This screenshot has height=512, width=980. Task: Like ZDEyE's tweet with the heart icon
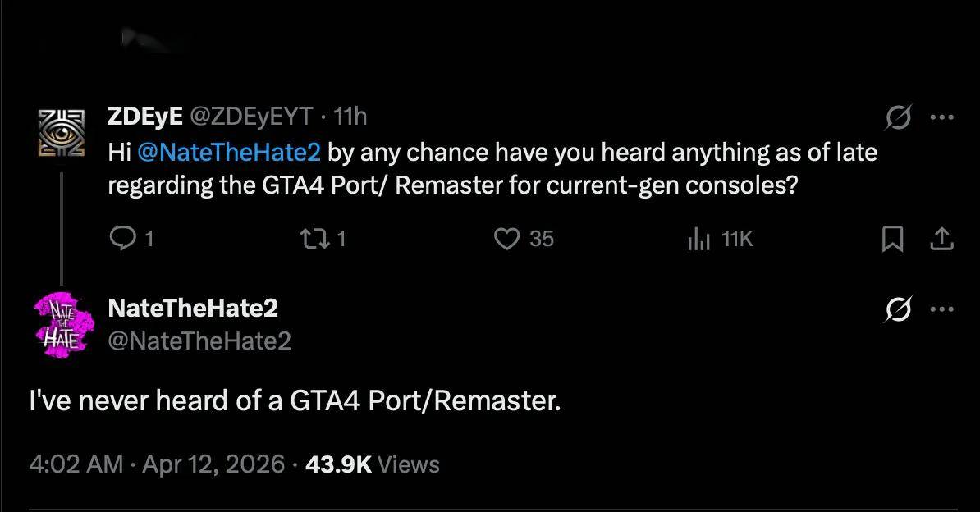[x=508, y=239]
